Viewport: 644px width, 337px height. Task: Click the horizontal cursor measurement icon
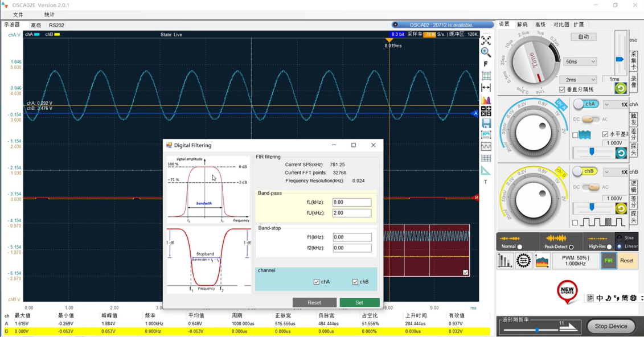click(486, 88)
